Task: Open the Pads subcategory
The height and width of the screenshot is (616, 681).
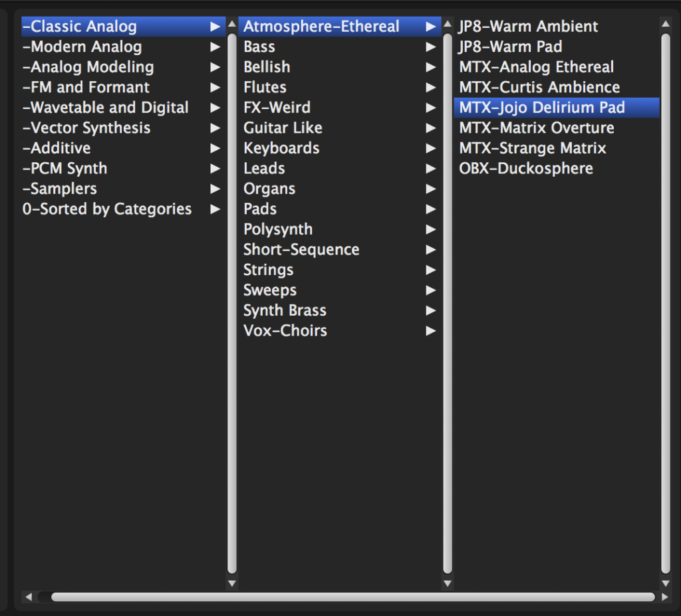Action: point(340,209)
